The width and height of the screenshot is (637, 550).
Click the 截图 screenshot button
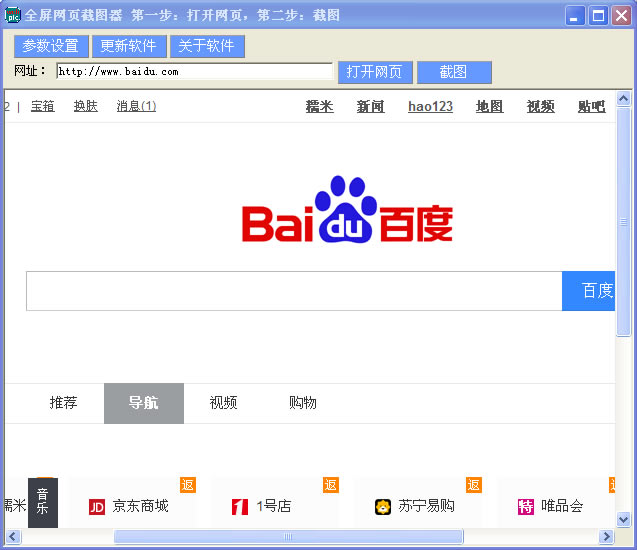(454, 72)
